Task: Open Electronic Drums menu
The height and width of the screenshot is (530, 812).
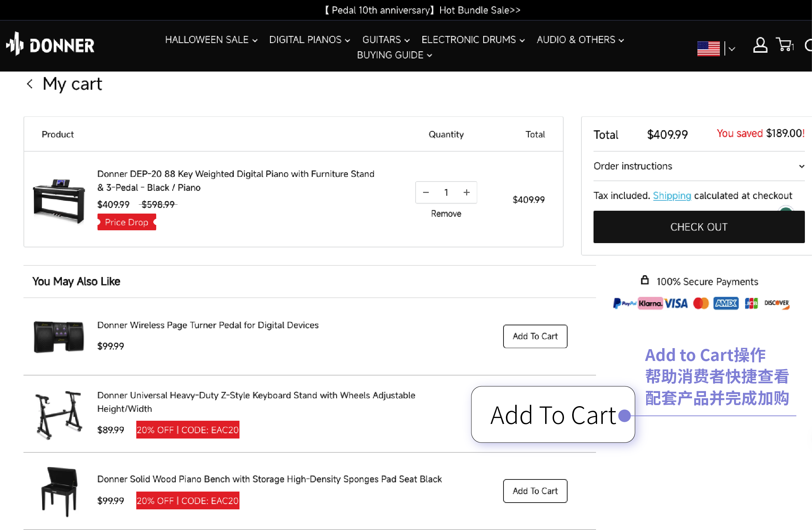Action: 473,40
